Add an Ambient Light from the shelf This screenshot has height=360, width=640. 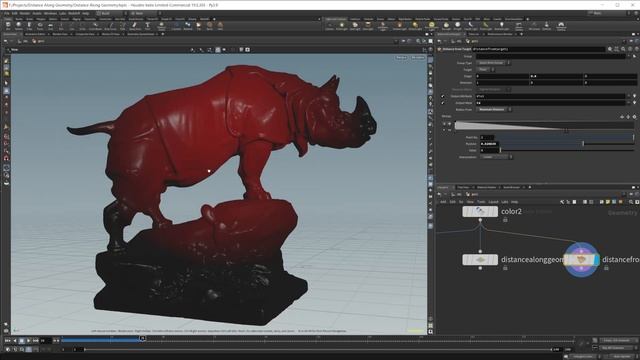(x=502, y=26)
